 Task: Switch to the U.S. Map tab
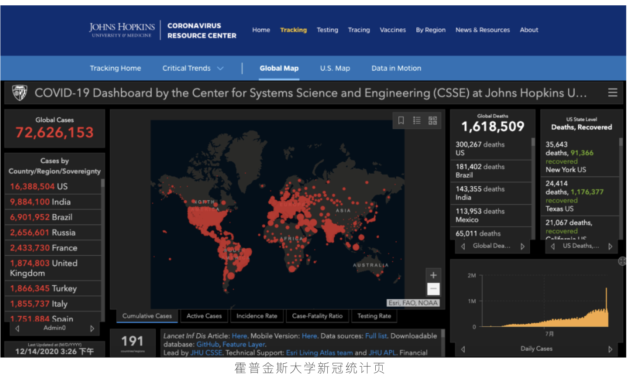(335, 68)
